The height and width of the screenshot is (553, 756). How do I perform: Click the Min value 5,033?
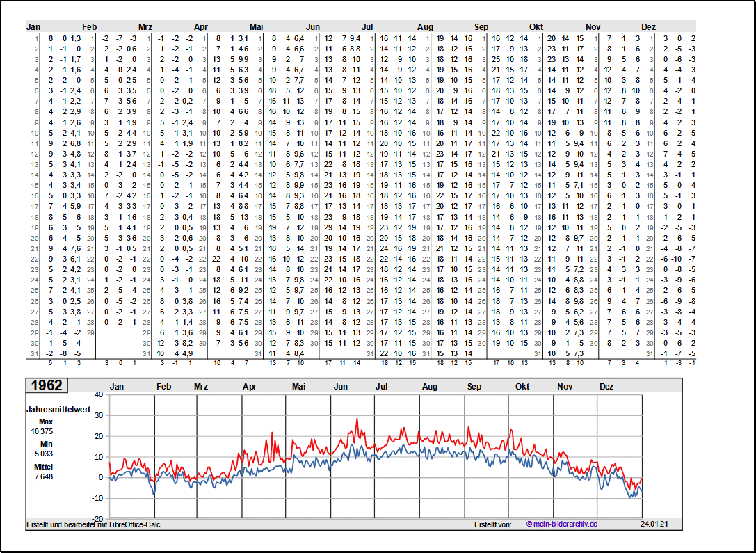[42, 454]
